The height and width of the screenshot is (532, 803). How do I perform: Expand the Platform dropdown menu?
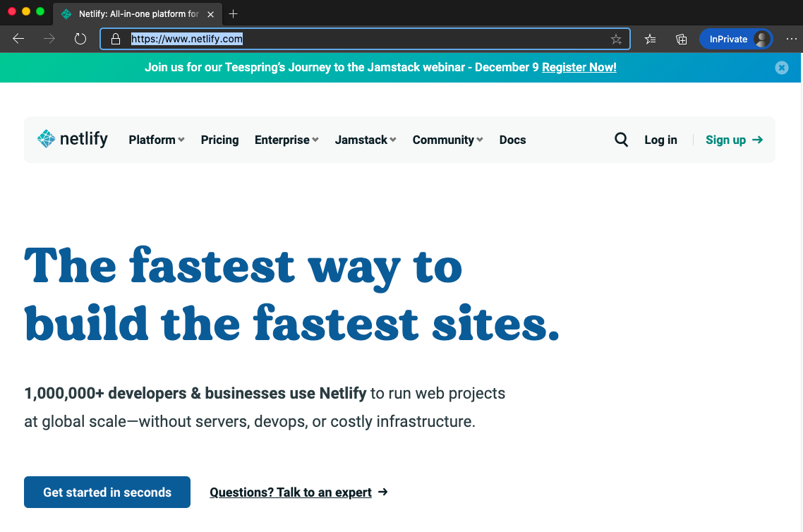[157, 140]
